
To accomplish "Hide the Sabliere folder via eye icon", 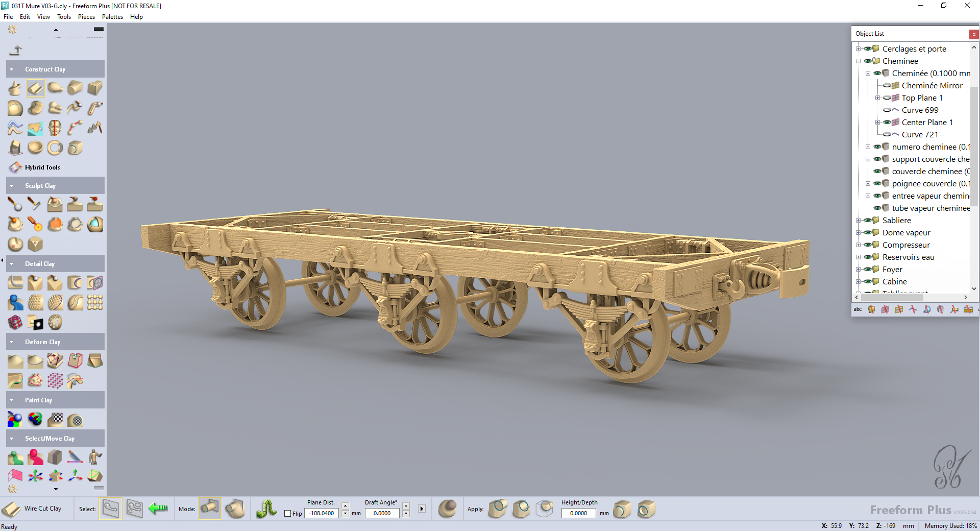I will click(867, 221).
